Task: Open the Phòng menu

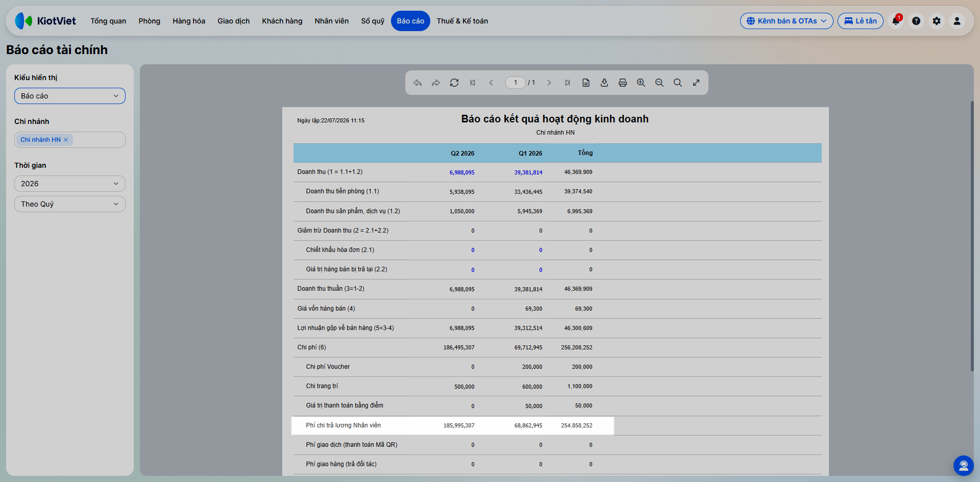Action: tap(150, 21)
